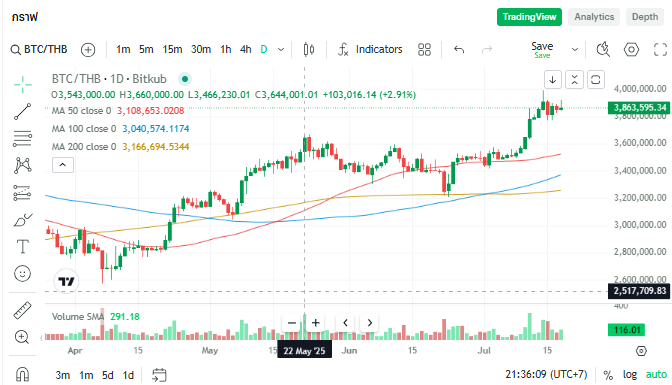Image resolution: width=672 pixels, height=385 pixels.
Task: Switch to 30m timeframe
Action: 201,50
